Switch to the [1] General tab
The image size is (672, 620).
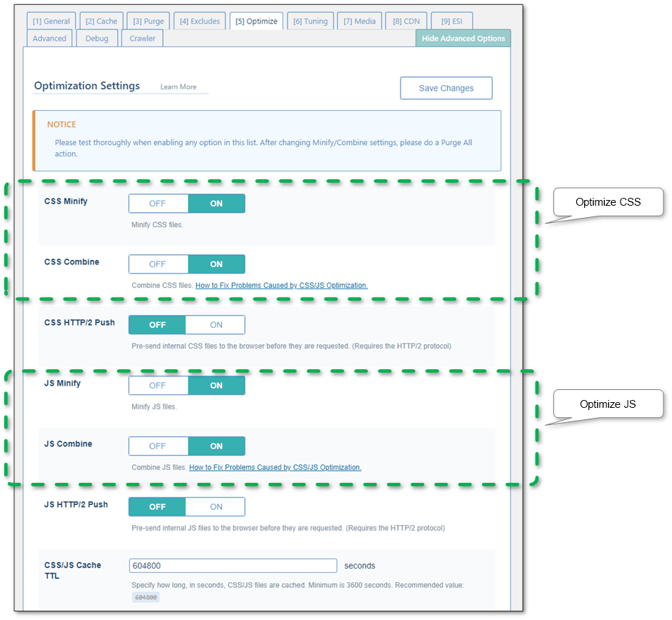[51, 21]
